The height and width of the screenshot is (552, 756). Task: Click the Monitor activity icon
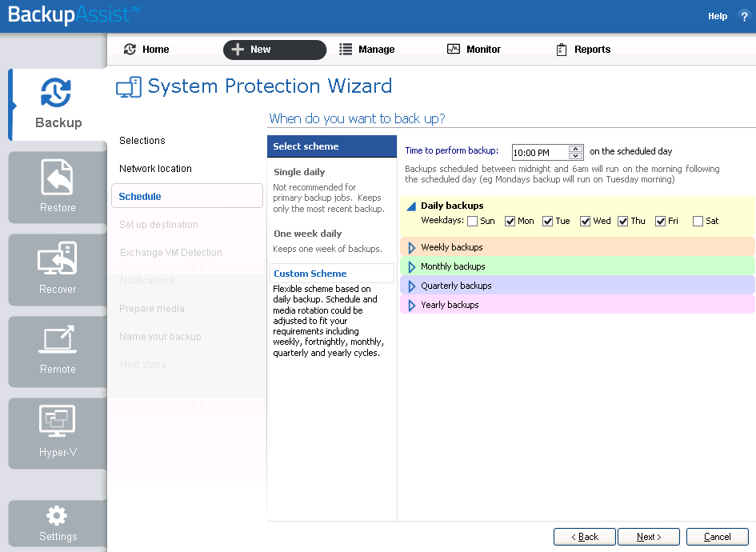(454, 49)
